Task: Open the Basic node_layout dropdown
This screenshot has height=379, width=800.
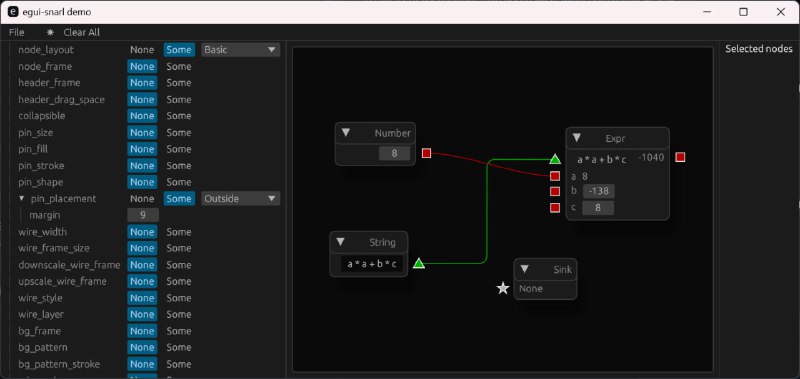Action: (240, 49)
